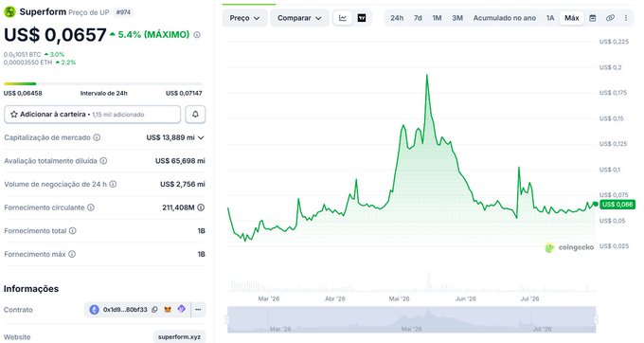This screenshot has width=644, height=343.
Task: Open the Preço dropdown
Action: [x=244, y=18]
